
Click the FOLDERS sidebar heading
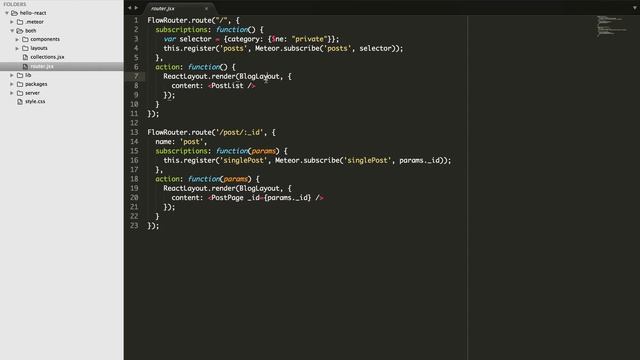[15, 4]
